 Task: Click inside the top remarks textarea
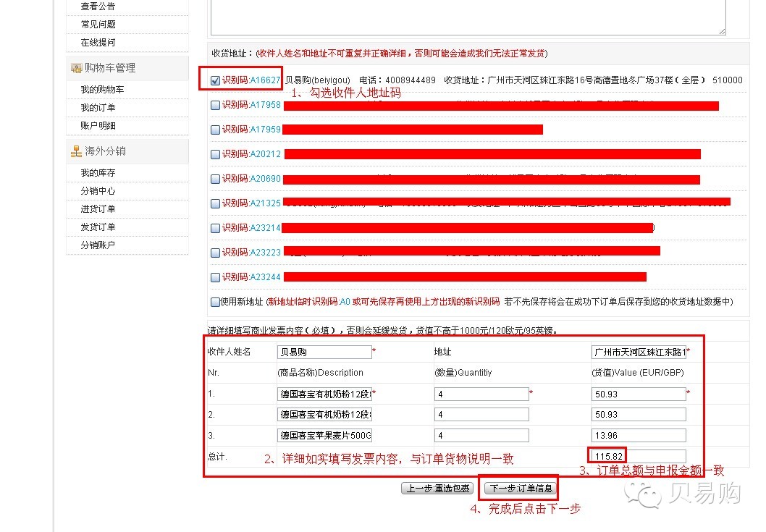(x=468, y=16)
